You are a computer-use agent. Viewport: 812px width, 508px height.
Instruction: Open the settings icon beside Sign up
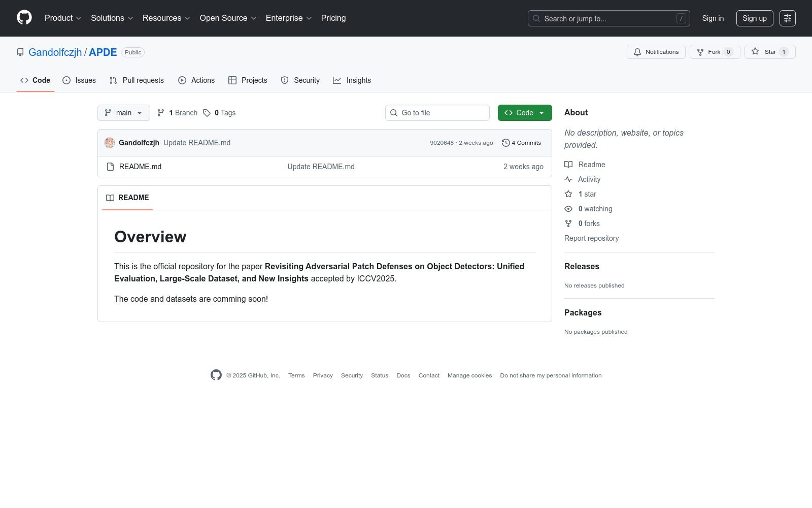788,18
